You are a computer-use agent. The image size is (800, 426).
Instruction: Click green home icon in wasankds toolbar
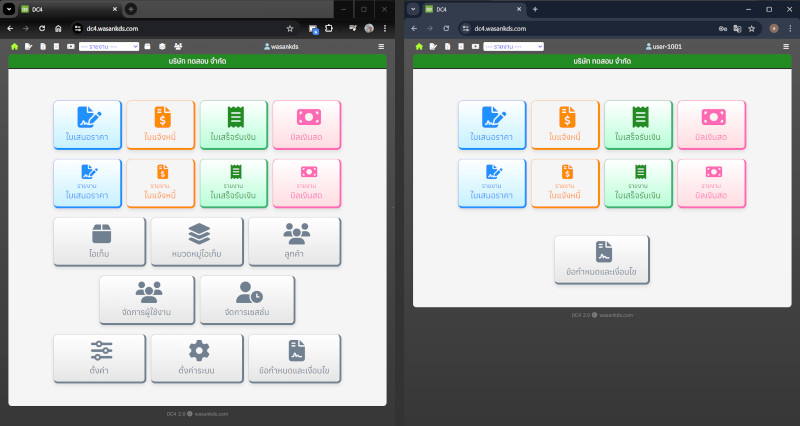(x=14, y=47)
